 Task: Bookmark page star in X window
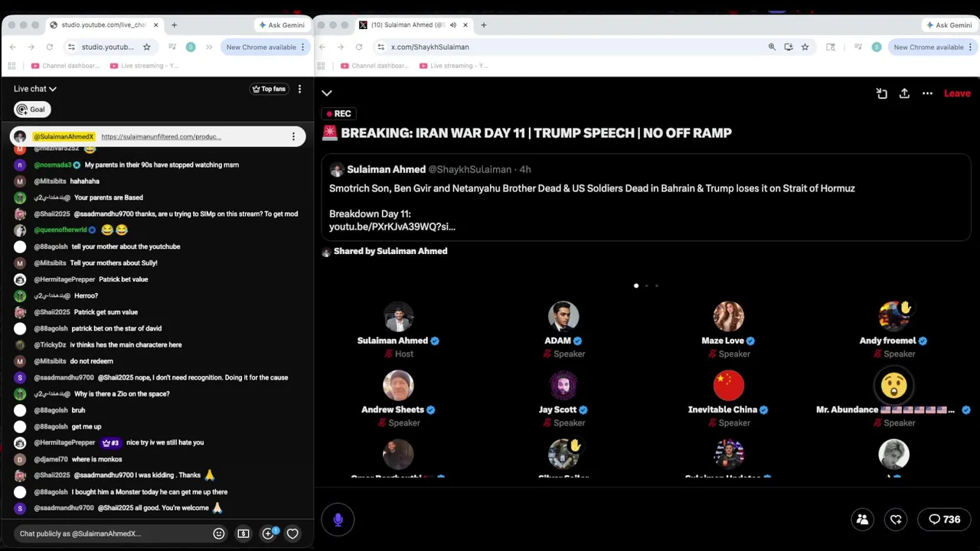[x=805, y=47]
